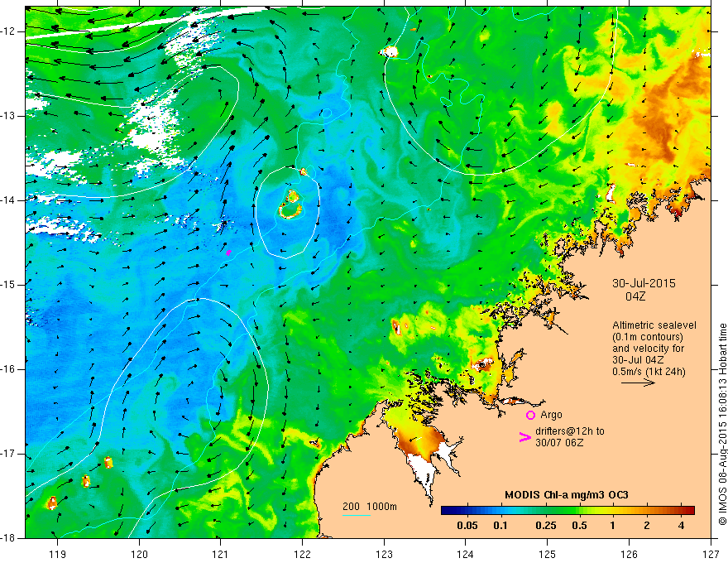728x563 pixels.
Task: Click the colorbar tick label 0.5
Action: pyautogui.click(x=579, y=526)
